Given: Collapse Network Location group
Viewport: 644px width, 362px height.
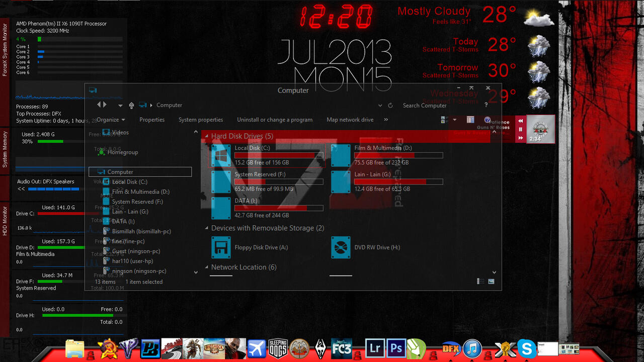Looking at the screenshot, I should pyautogui.click(x=206, y=267).
